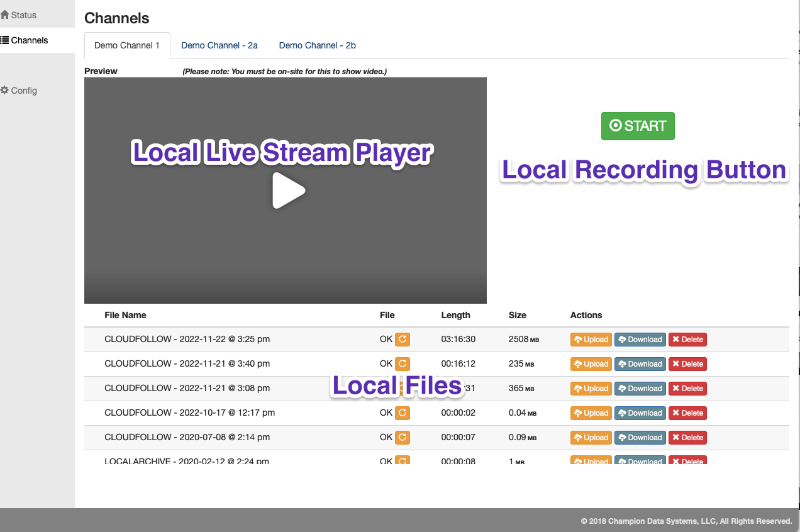Refresh the 2020-07-08 recording's file status

(403, 437)
